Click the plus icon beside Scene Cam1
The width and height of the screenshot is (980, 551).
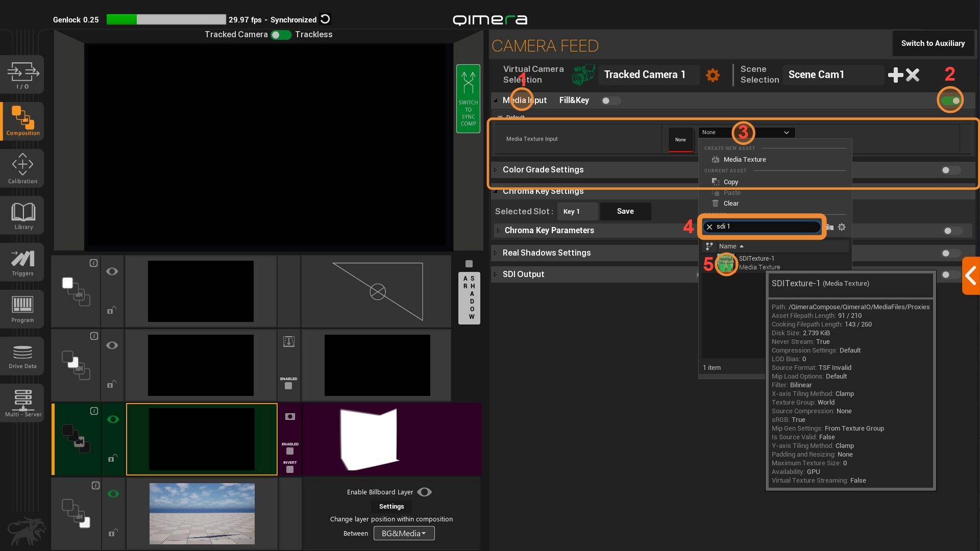click(x=895, y=75)
